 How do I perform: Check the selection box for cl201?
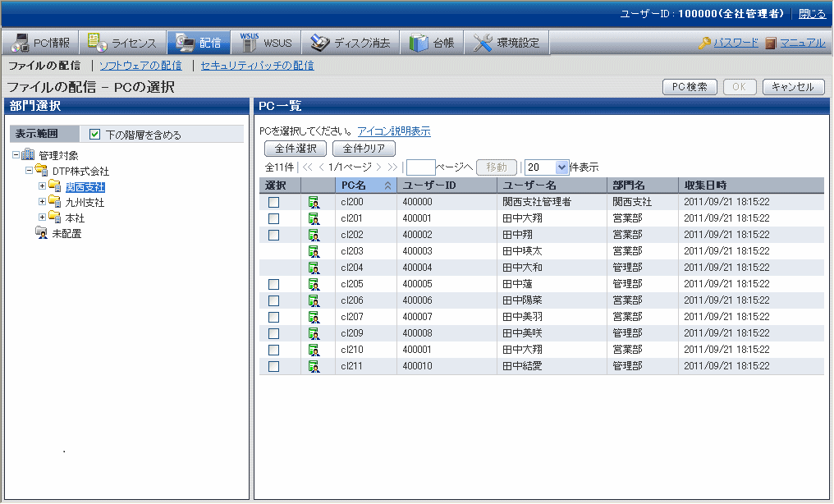pos(274,218)
